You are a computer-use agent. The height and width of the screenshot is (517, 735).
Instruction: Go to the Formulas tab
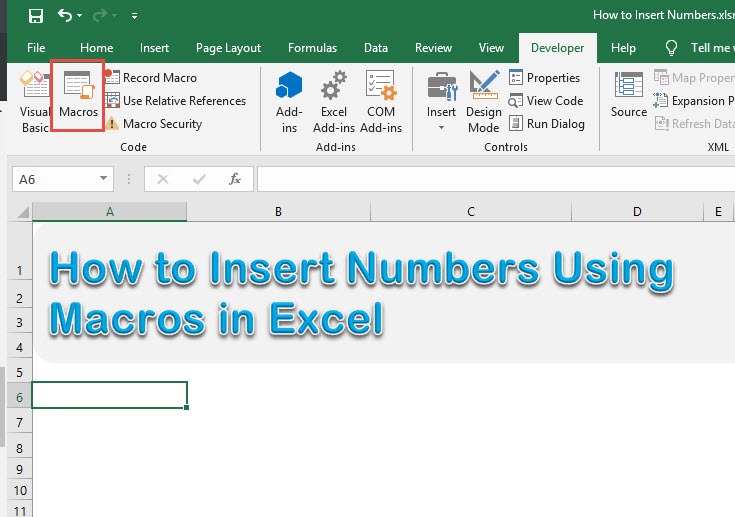coord(312,48)
